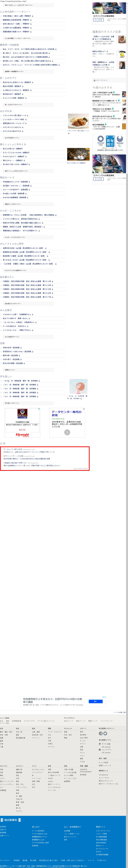Click the 開く button on the 宅地建物取引士 ad
The width and height of the screenshot is (128, 868).
(x=96, y=702)
